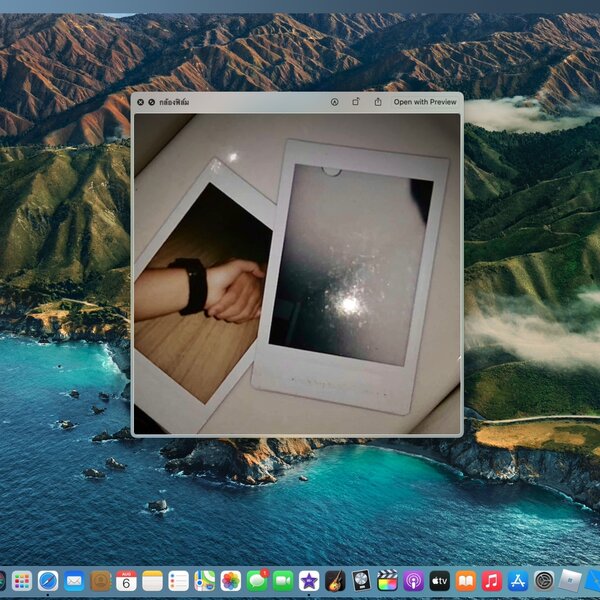Open GarageBand from the Dock
Viewport: 600px width, 600px height.
click(335, 581)
